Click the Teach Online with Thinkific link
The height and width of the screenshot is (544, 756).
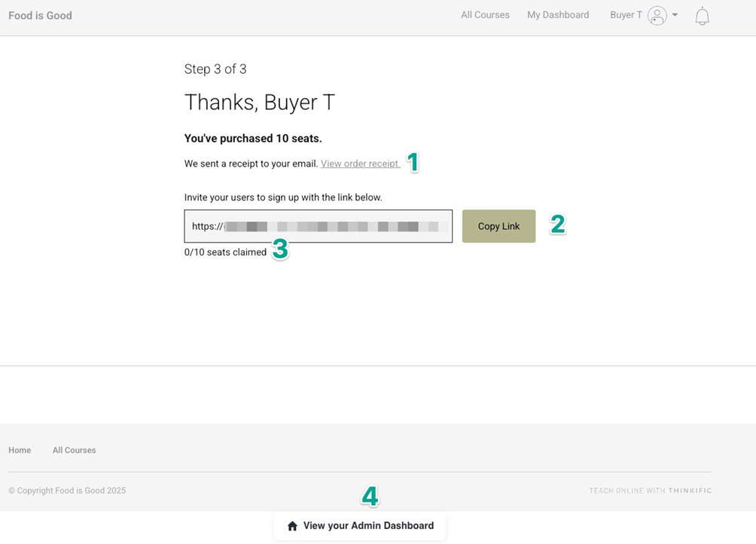[x=650, y=491]
